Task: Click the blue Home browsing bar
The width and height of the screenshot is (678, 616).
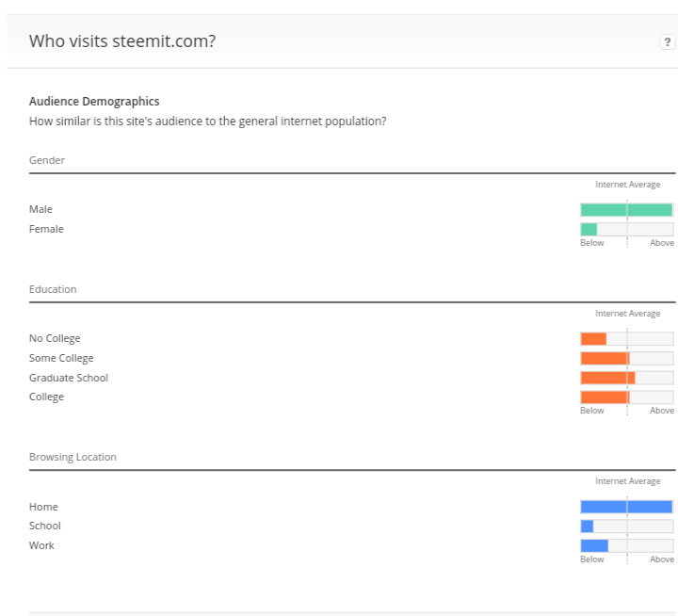Action: click(626, 507)
